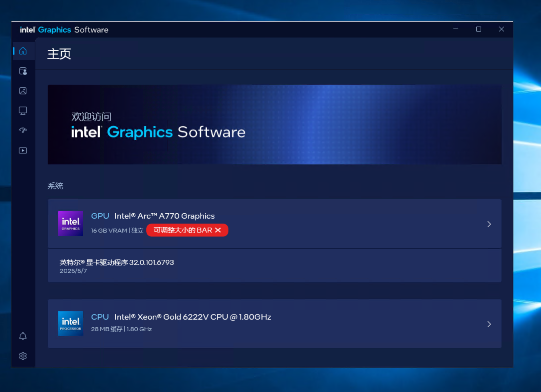The height and width of the screenshot is (392, 541).
Task: Click the welcome banner image
Action: point(275,124)
